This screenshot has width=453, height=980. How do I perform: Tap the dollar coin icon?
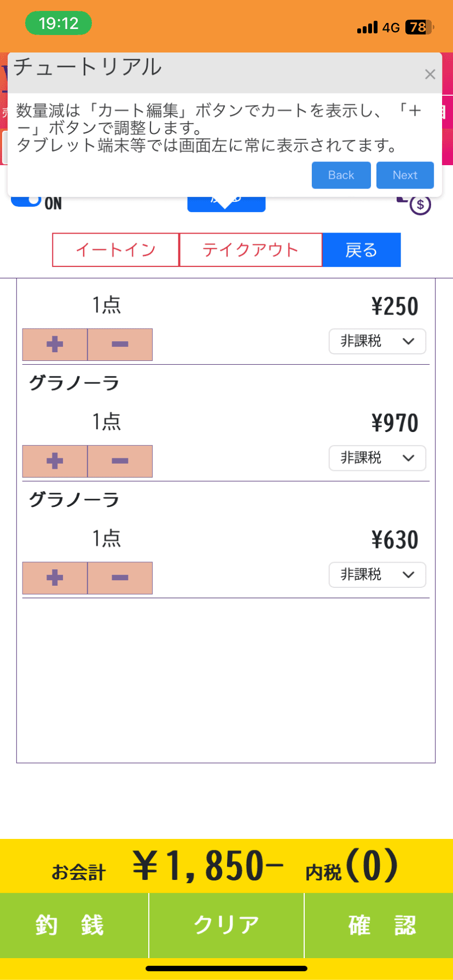pos(420,205)
